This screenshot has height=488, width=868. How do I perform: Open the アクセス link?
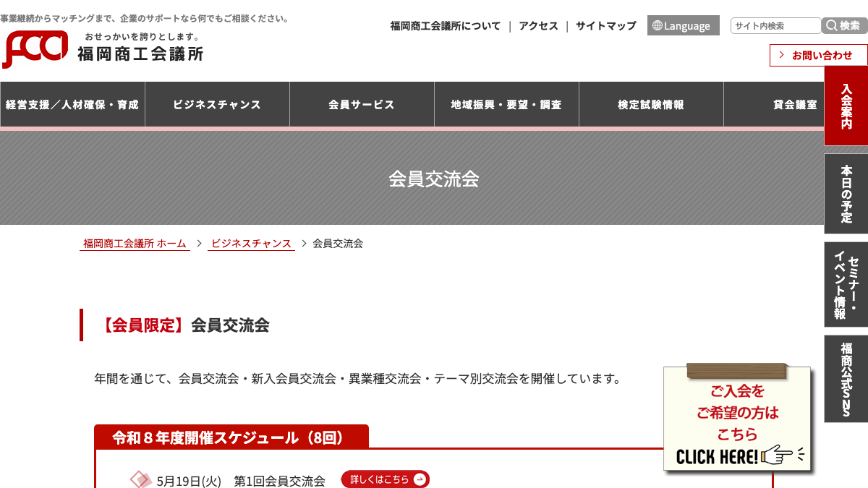pos(538,25)
